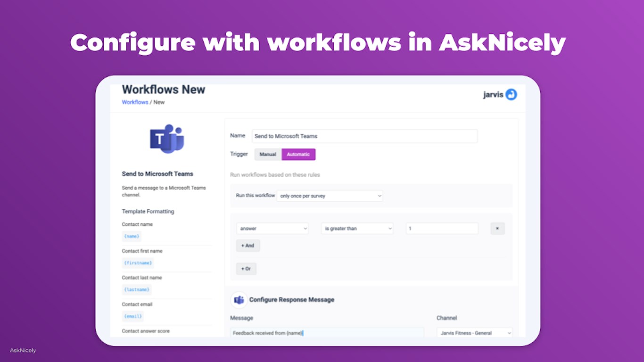Select the Manual trigger option
This screenshot has width=644, height=362.
(268, 155)
